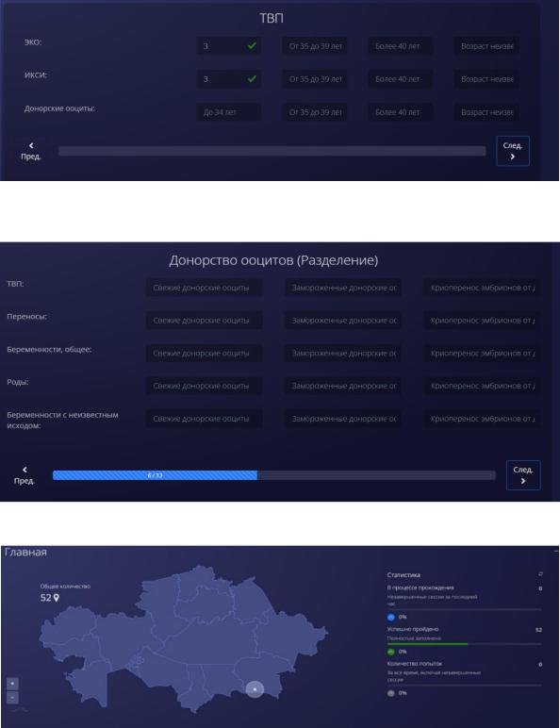Click Донорские ооциты 'Более 40 лет' field

pyautogui.click(x=401, y=112)
